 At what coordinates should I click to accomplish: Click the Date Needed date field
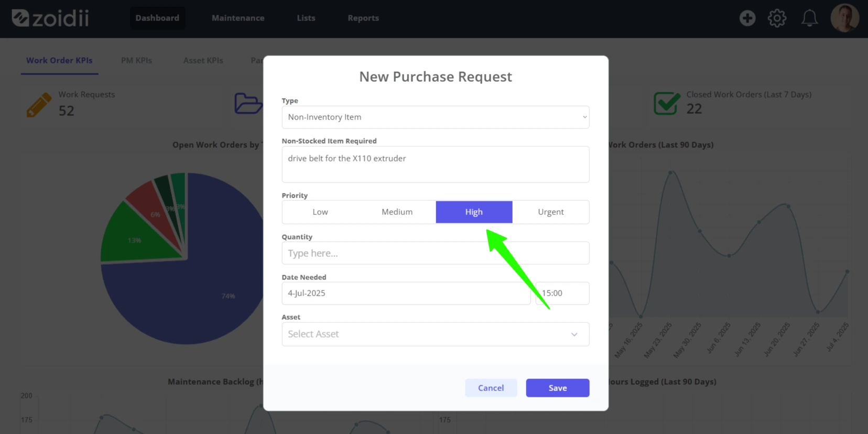[406, 293]
